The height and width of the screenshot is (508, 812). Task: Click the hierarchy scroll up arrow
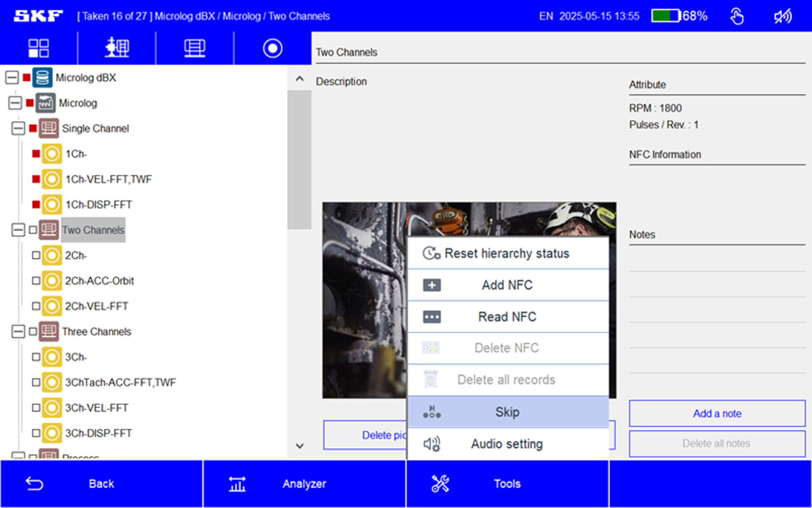coord(300,79)
